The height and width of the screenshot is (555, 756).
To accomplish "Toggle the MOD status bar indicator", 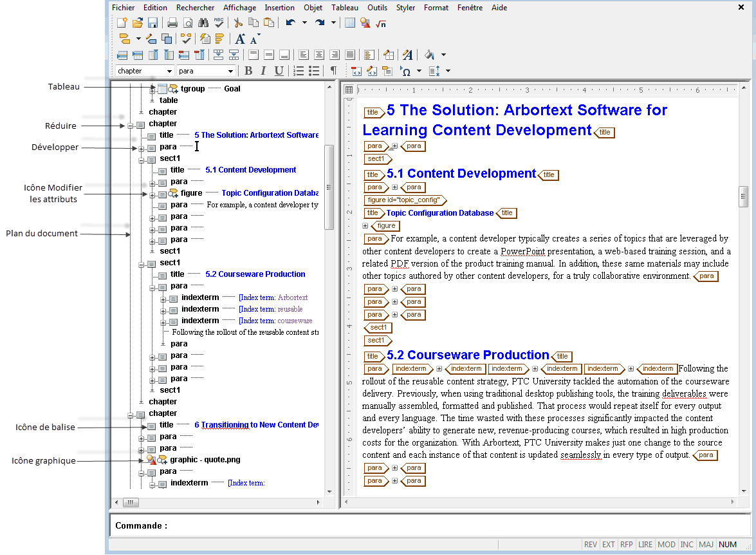I will pyautogui.click(x=667, y=545).
